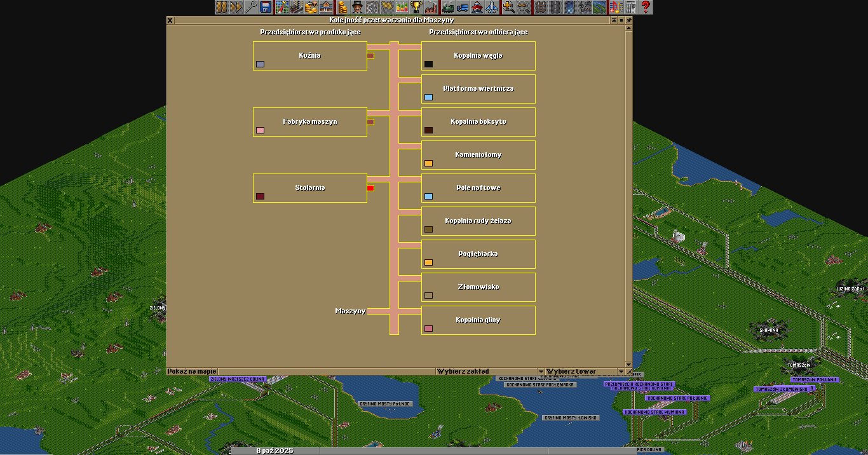Click the save game floppy disk icon
The height and width of the screenshot is (455, 868).
click(266, 7)
